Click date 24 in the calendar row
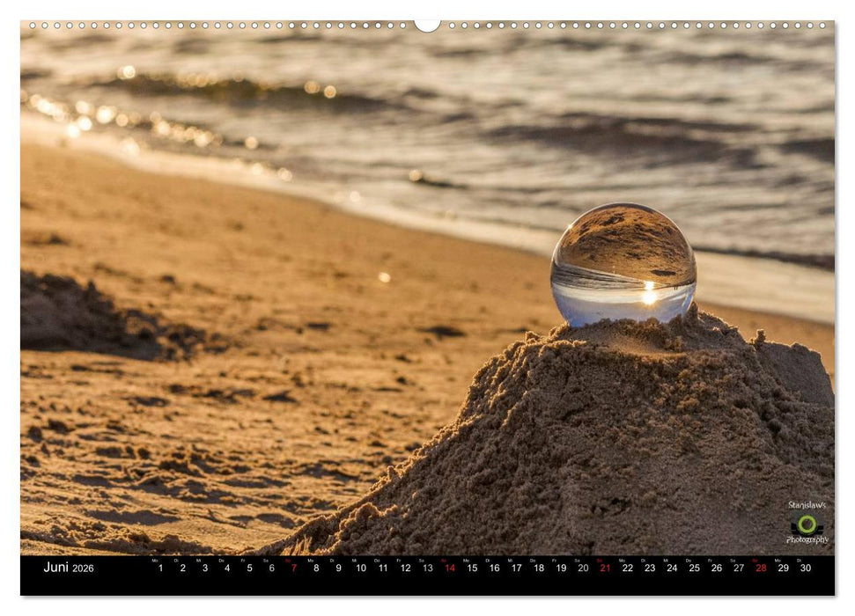Screen dimensions: 855x616 [x=672, y=568]
